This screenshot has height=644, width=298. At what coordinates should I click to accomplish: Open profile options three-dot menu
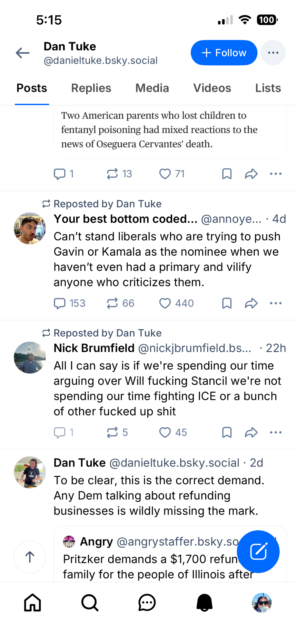pyautogui.click(x=273, y=53)
